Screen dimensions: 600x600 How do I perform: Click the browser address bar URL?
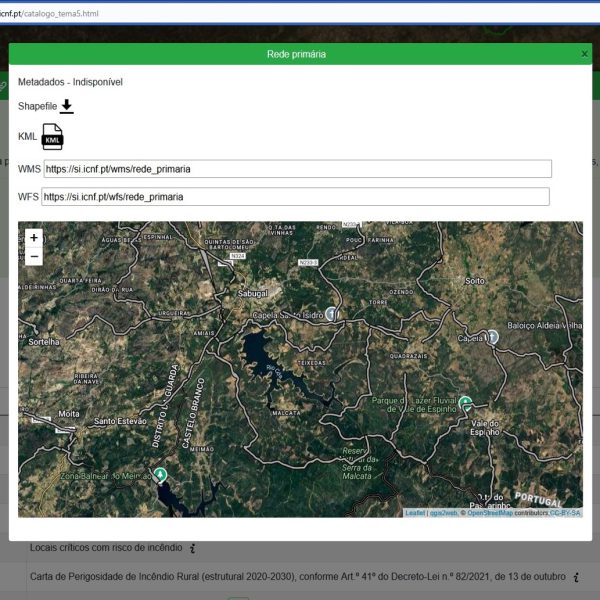[x=49, y=14]
